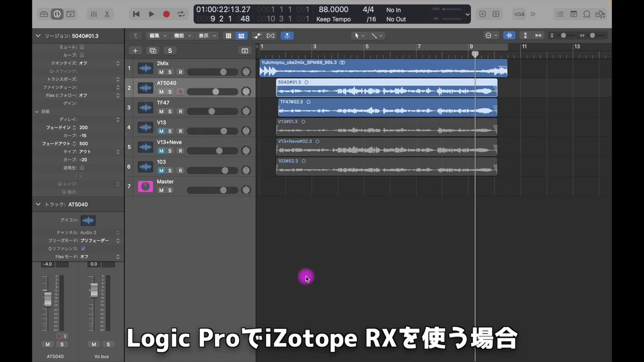Screen dimensions: 644x362
Task: Open the Editors scissors icon
Action: coord(107,14)
